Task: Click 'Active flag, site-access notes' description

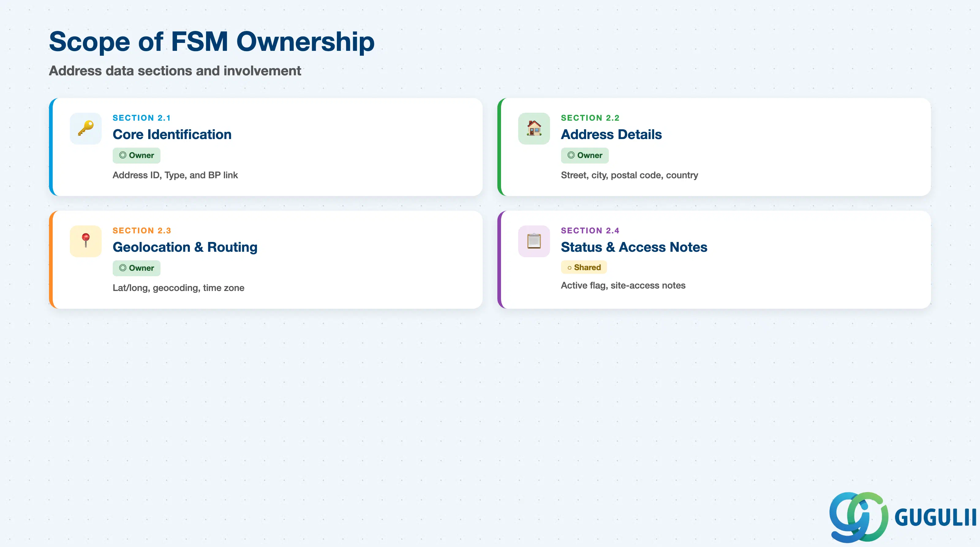Action: 623,285
